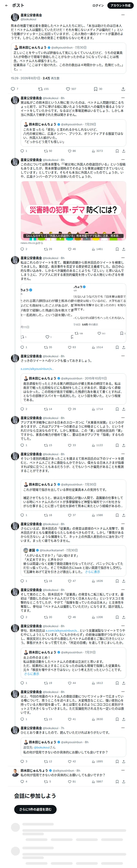Repost the main post with 155 reposts
The height and width of the screenshot is (868, 137).
click(x=43, y=89)
